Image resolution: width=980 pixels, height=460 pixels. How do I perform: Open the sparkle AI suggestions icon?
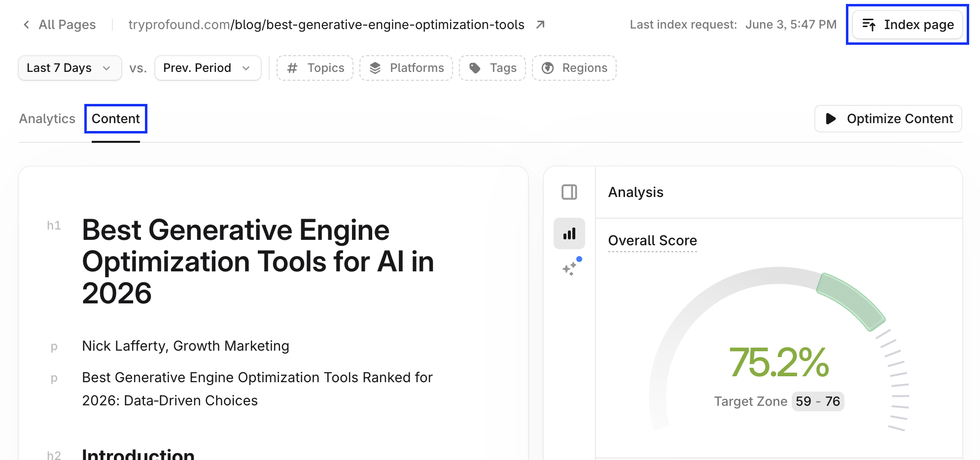coord(570,267)
